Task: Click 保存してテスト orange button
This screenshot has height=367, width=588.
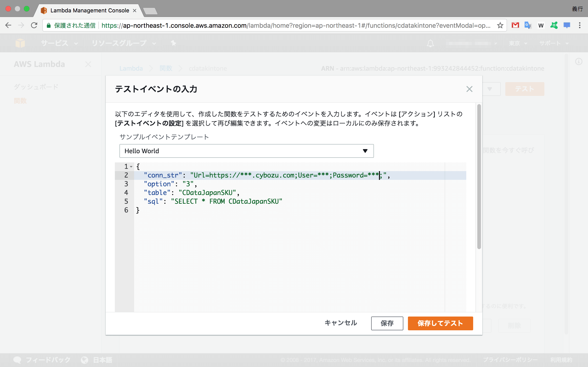Action: tap(440, 323)
